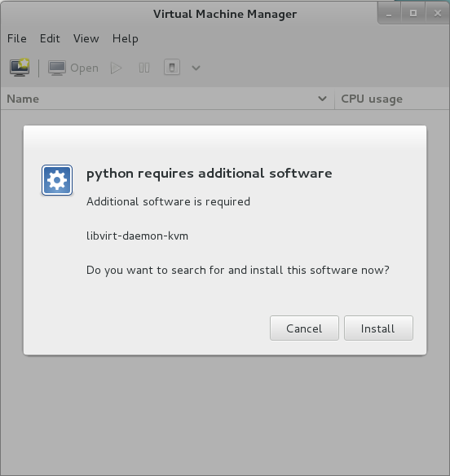This screenshot has height=476, width=450.
Task: Pause the VM using the pause icon
Action: tap(144, 68)
